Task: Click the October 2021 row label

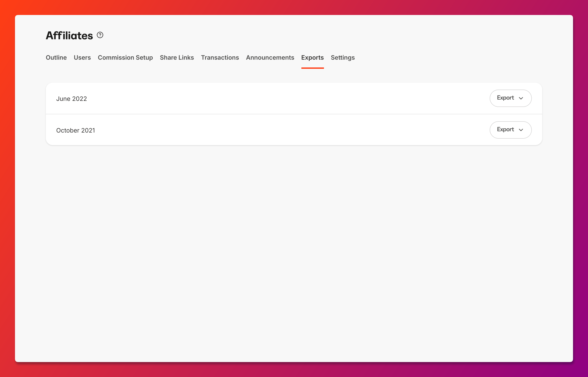Action: tap(76, 131)
